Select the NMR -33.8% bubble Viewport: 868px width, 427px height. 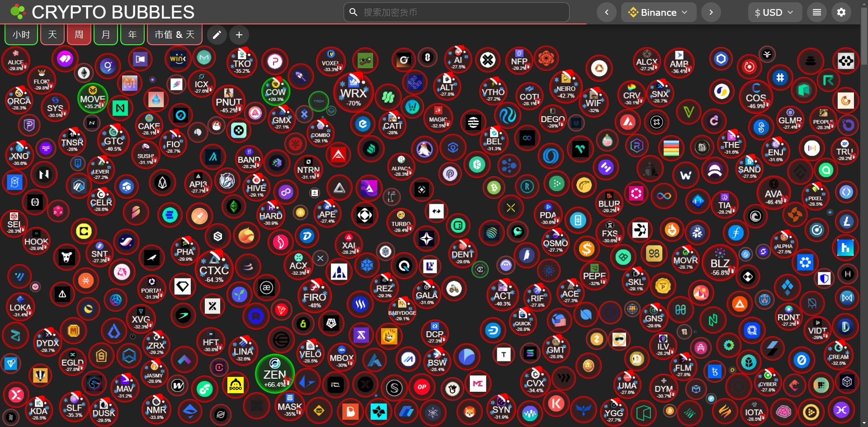[156, 408]
